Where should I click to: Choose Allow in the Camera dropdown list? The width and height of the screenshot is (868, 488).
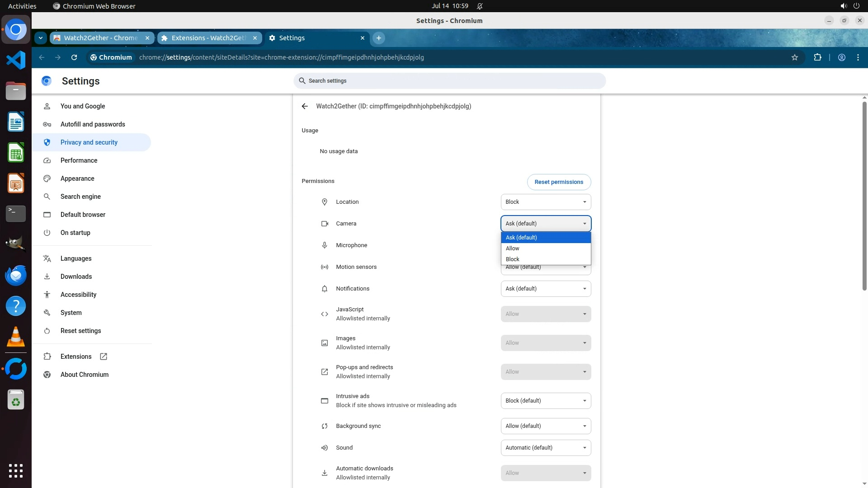pos(545,249)
